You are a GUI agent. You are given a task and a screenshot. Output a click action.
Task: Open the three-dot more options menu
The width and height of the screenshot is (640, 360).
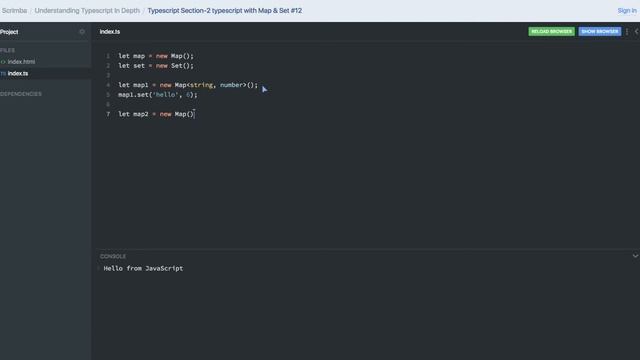point(627,31)
